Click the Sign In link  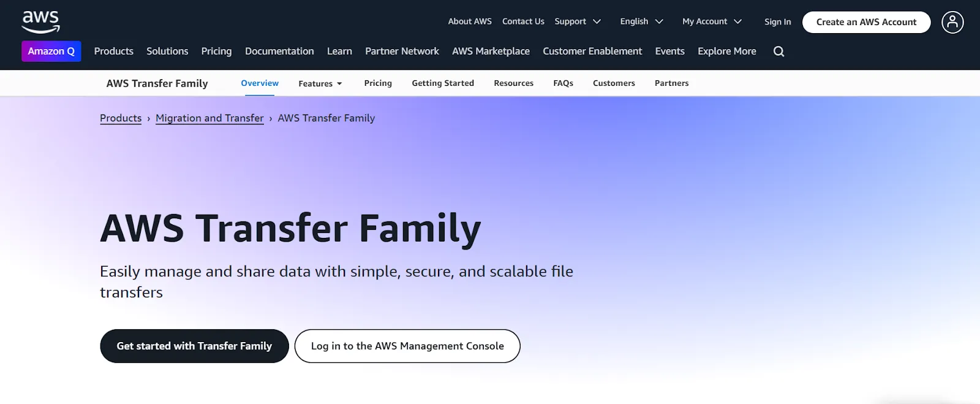[777, 22]
